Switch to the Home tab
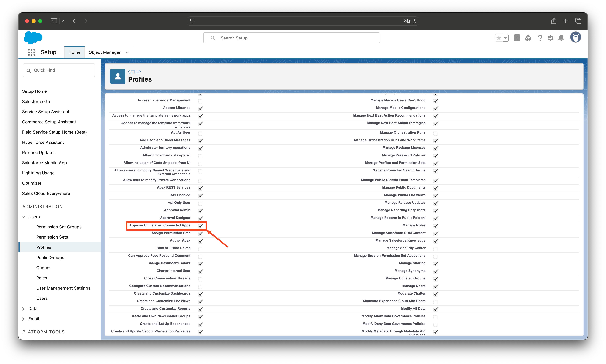Viewport: 606px width, 364px height. tap(74, 52)
